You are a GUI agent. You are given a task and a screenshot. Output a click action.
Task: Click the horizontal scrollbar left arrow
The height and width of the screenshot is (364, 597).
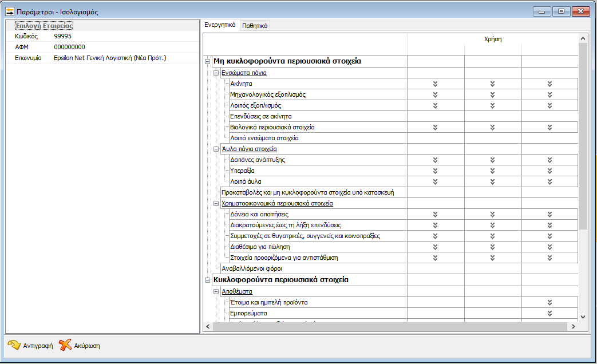208,327
